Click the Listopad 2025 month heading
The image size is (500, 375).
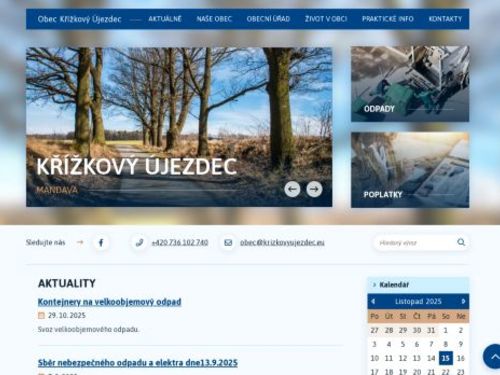(x=418, y=301)
